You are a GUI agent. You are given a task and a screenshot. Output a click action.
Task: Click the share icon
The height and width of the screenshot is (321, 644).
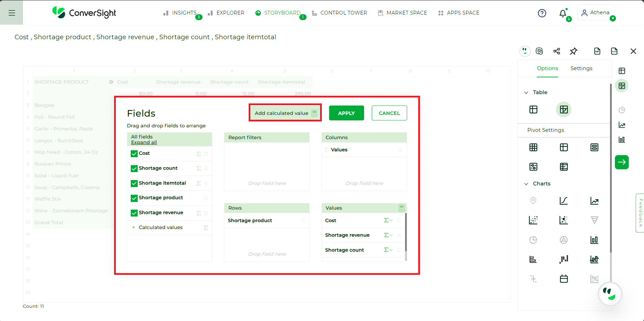coord(557,51)
